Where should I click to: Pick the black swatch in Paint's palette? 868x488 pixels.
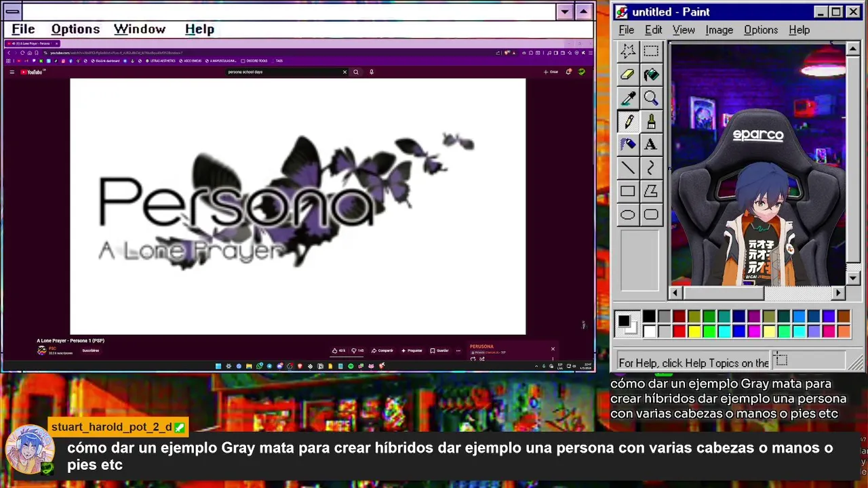click(649, 317)
